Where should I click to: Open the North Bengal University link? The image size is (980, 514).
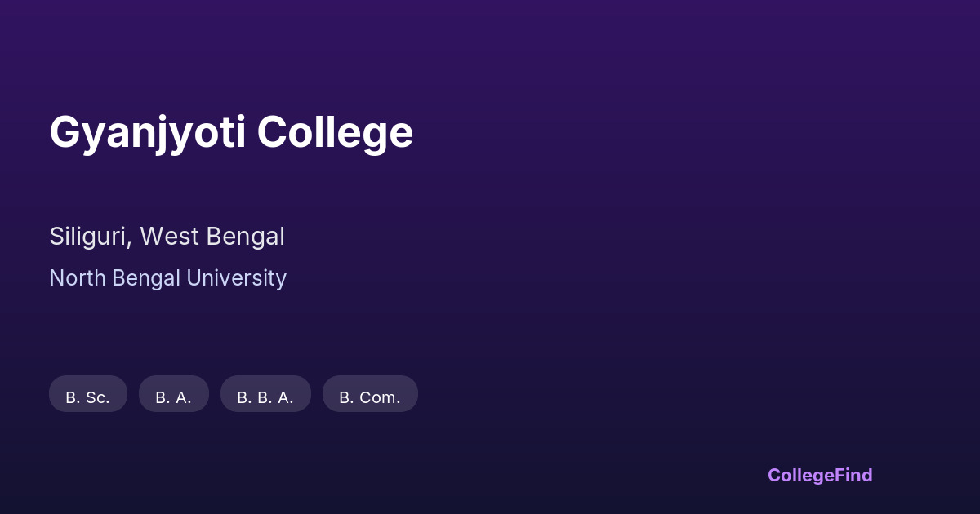(167, 278)
